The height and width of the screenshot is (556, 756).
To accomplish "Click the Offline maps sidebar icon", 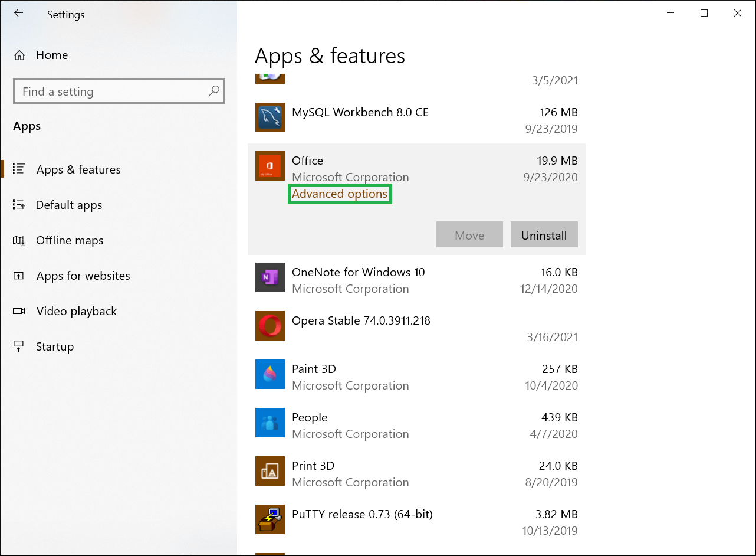I will coord(18,240).
